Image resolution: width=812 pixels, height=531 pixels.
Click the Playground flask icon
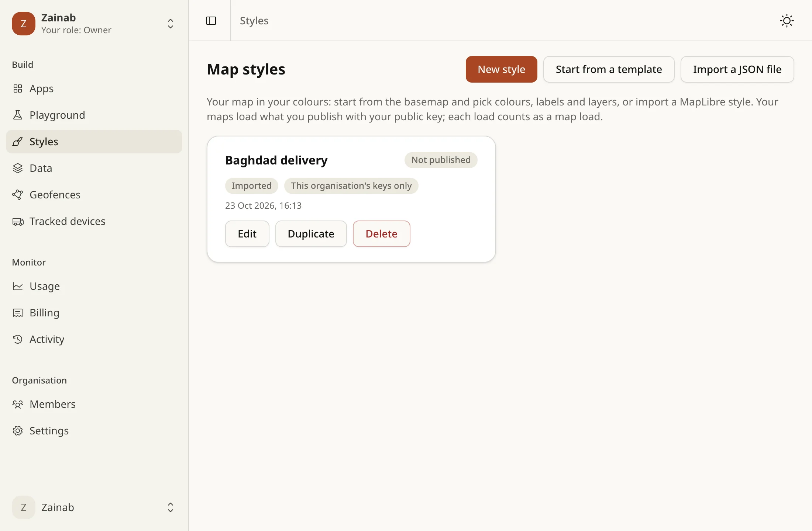click(x=18, y=115)
